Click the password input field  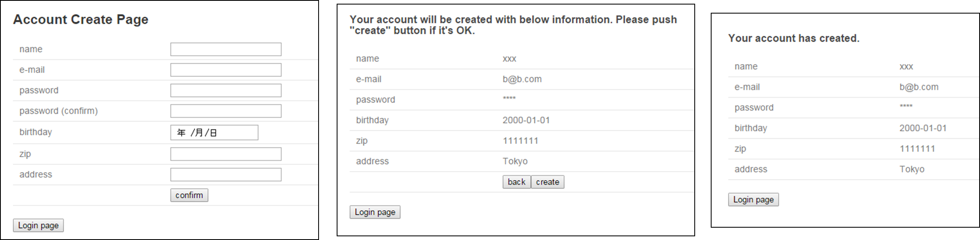point(226,90)
